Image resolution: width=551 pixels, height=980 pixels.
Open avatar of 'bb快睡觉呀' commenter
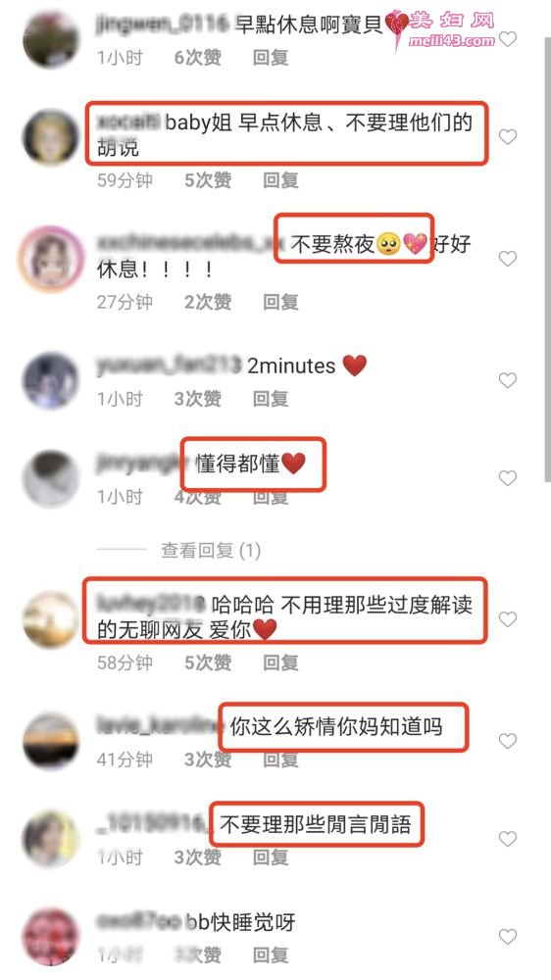coord(51,936)
